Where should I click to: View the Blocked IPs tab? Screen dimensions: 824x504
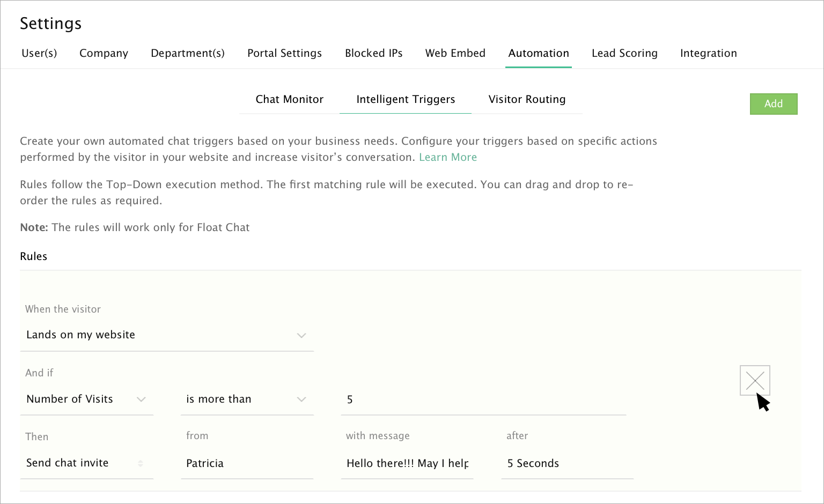pyautogui.click(x=373, y=53)
